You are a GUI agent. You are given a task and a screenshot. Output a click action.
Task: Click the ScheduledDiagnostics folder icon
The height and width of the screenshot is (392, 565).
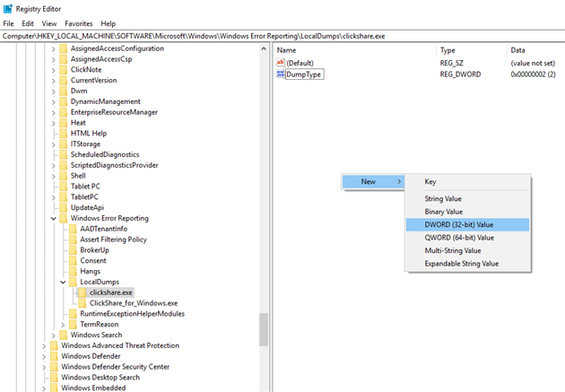click(x=64, y=154)
